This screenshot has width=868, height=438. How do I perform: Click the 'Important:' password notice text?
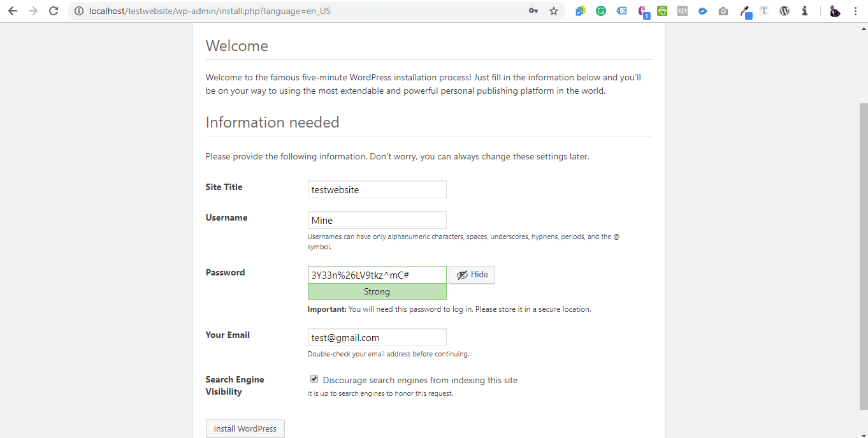point(449,309)
